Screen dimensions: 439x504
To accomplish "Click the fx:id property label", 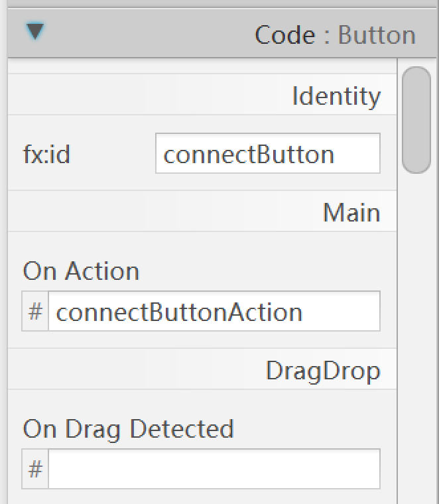I will click(x=46, y=154).
